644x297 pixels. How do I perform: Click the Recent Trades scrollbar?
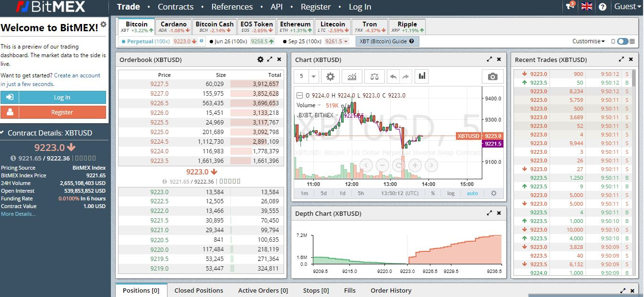pyautogui.click(x=633, y=78)
